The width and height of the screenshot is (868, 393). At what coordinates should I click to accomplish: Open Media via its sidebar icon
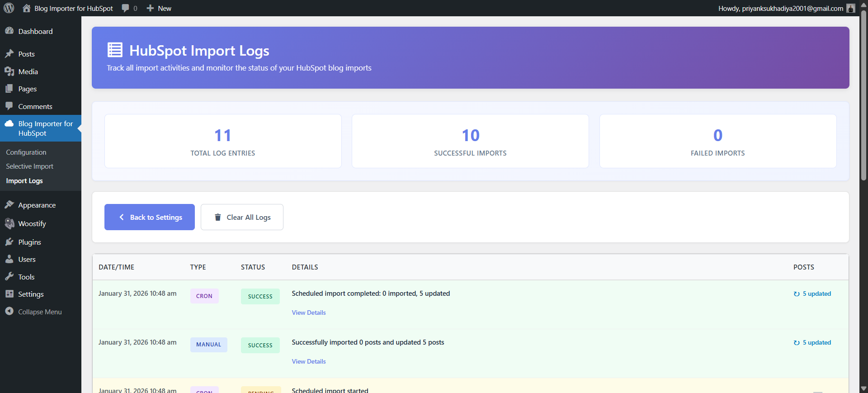pyautogui.click(x=9, y=71)
